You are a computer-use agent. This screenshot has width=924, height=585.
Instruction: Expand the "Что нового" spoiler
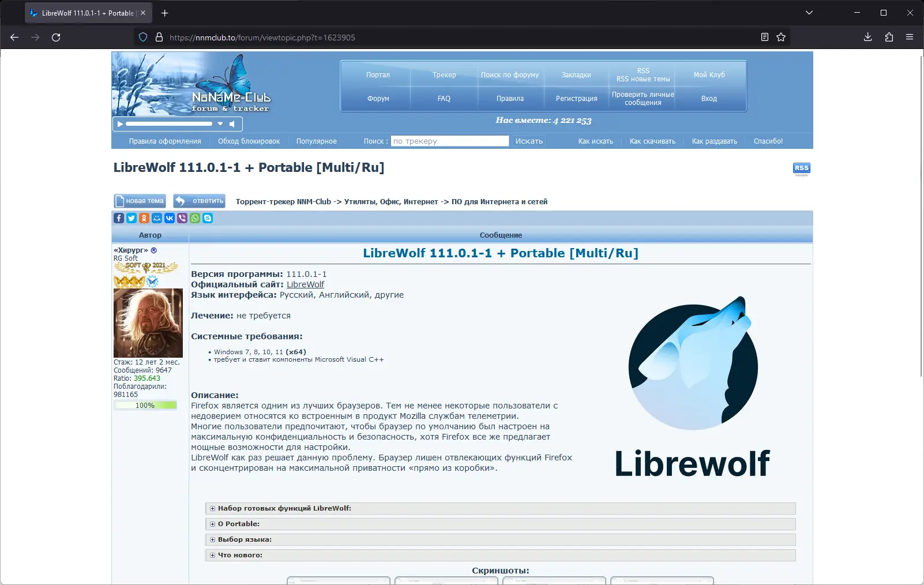[x=501, y=555]
